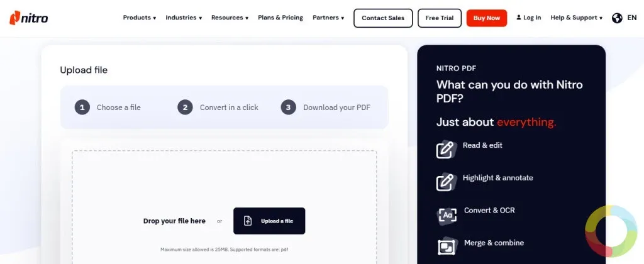Click the Highlight & annotate label
This screenshot has width=644, height=264.
click(x=498, y=178)
